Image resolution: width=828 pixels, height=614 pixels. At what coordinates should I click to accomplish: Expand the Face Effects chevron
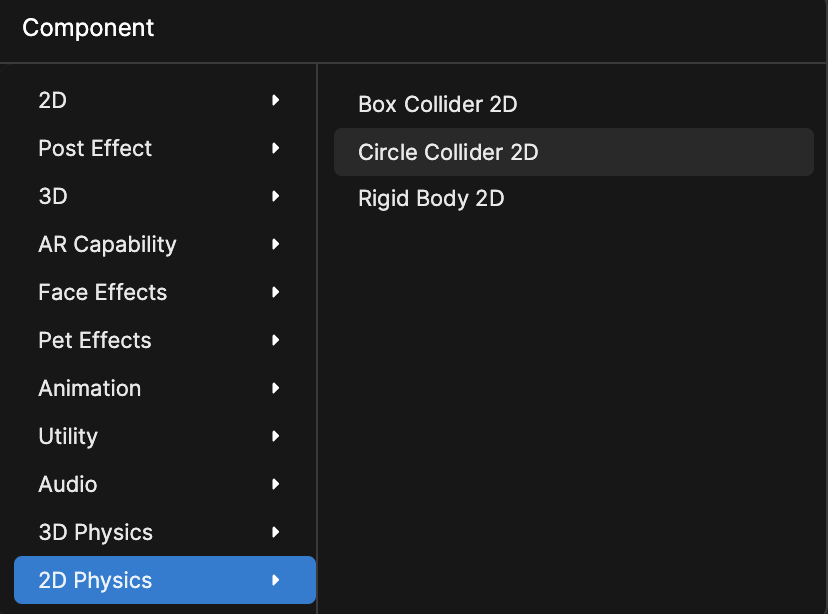[276, 292]
